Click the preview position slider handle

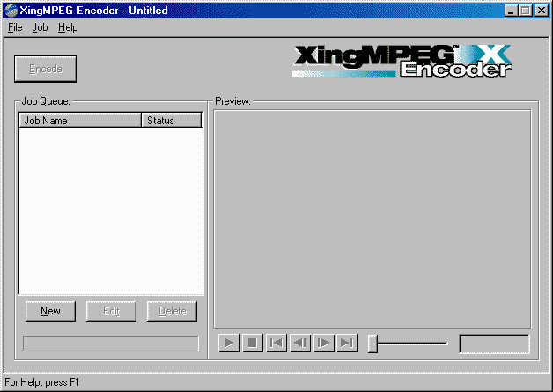[x=372, y=344]
